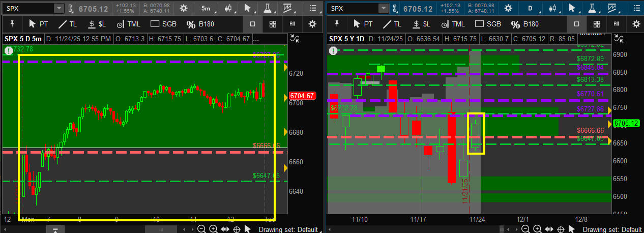Open the drawing cursor menu in left chart header
Viewport: 644px width, 233px height.
248,8
